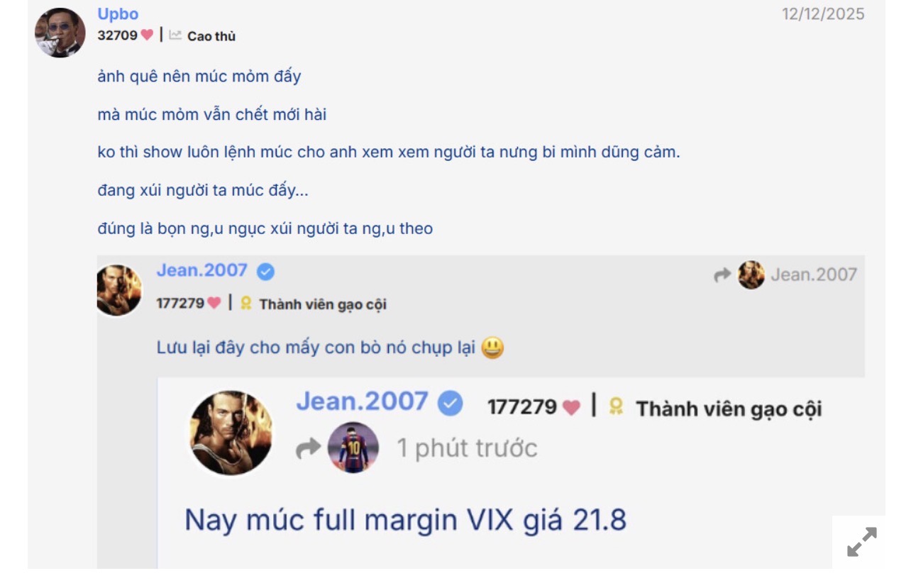
Task: Click the soccer player avatar thumbnail
Action: point(353,448)
